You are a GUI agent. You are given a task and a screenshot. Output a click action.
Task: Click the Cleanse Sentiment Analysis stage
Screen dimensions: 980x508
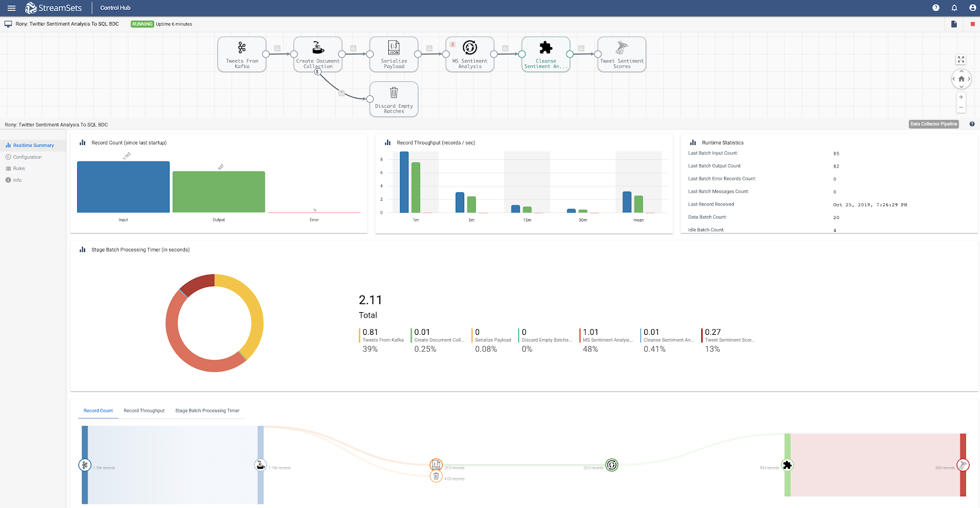[546, 54]
